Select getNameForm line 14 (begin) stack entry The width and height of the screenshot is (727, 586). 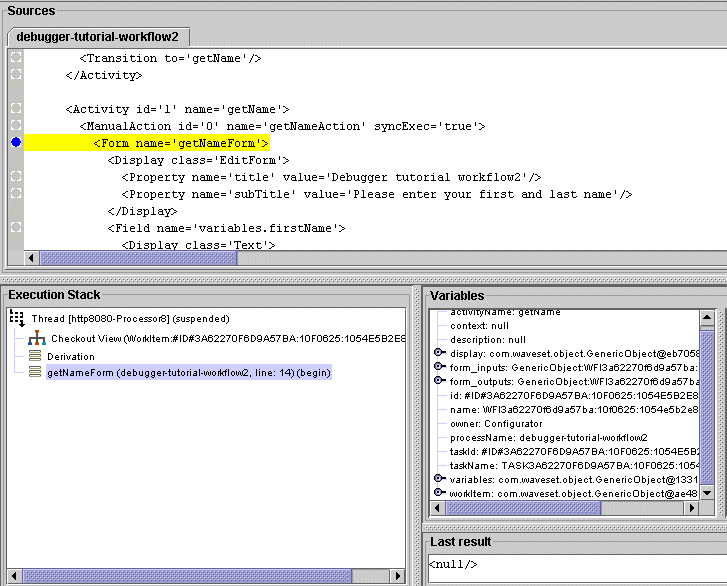189,373
